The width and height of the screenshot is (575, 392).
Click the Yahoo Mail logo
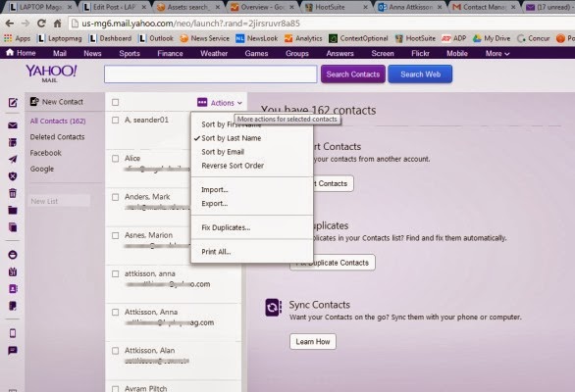click(51, 73)
